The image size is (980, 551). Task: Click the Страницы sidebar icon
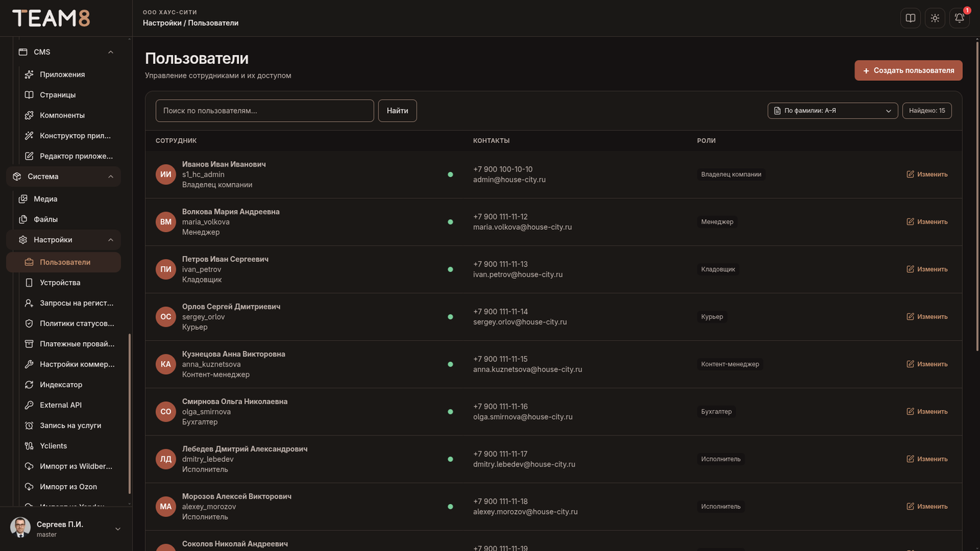tap(29, 95)
